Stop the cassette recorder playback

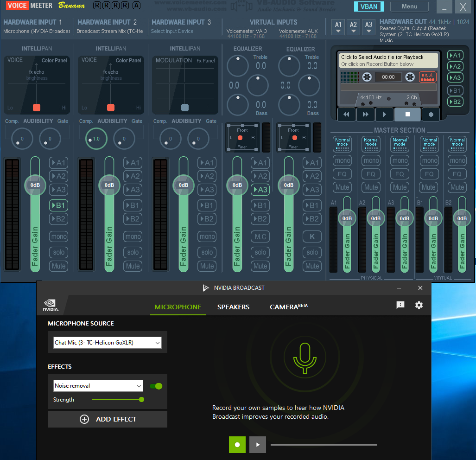click(407, 115)
